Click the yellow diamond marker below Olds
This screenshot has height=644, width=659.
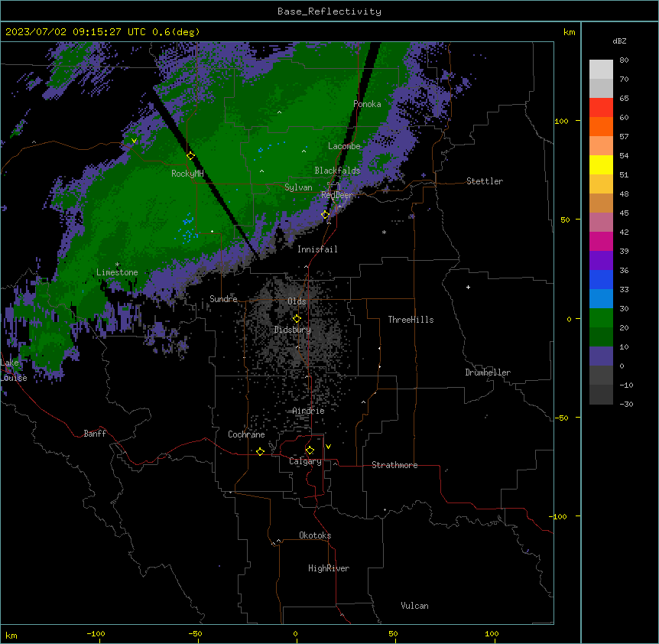click(x=297, y=319)
